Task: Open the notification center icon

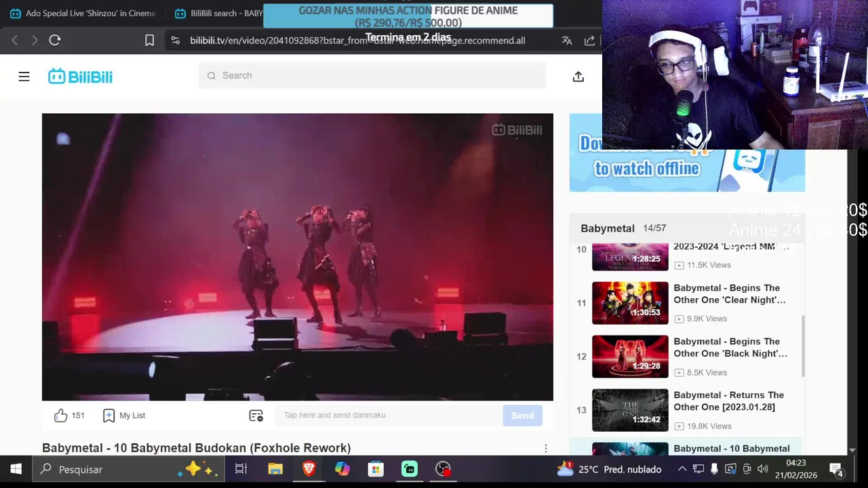Action: click(836, 469)
